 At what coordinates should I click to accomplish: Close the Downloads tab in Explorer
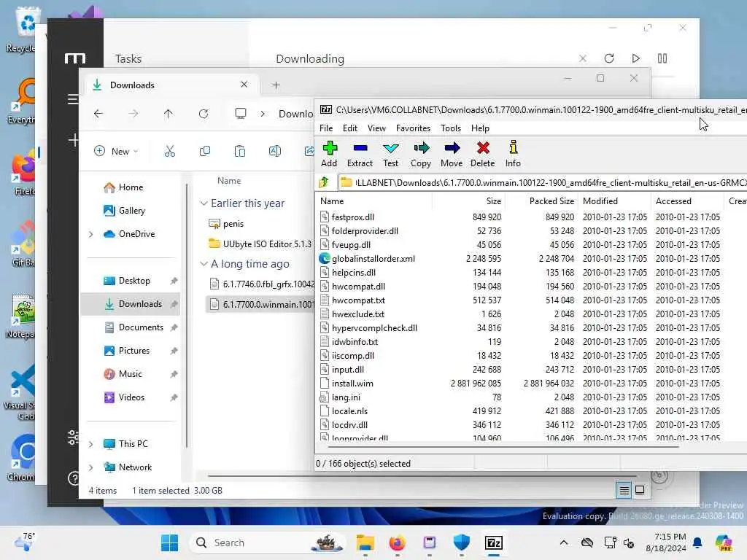244,85
